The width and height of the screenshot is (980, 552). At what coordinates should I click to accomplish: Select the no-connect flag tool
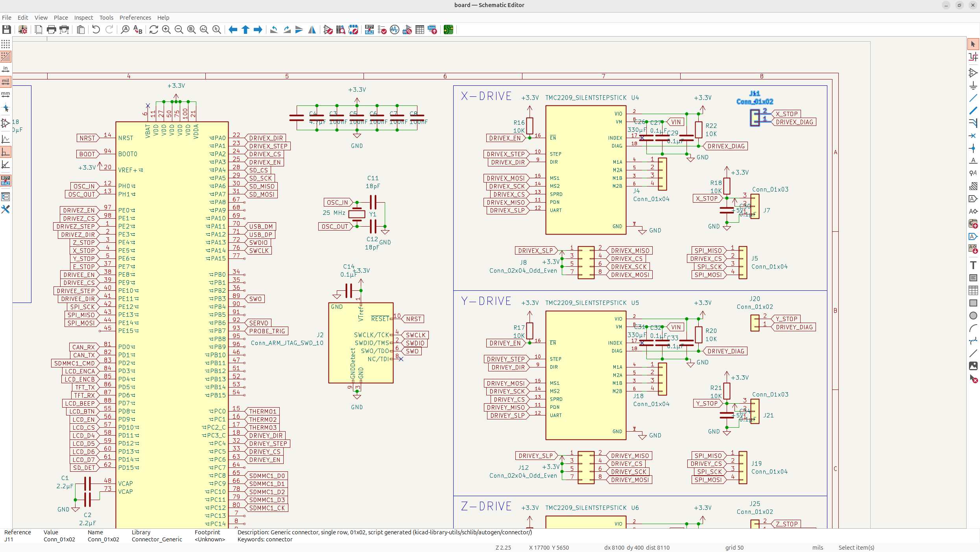point(973,136)
